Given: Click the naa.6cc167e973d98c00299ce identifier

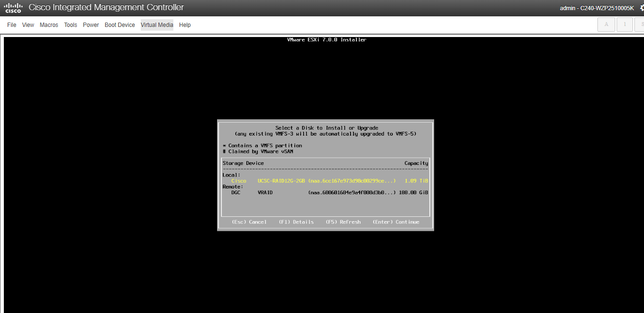Looking at the screenshot, I should tap(352, 181).
